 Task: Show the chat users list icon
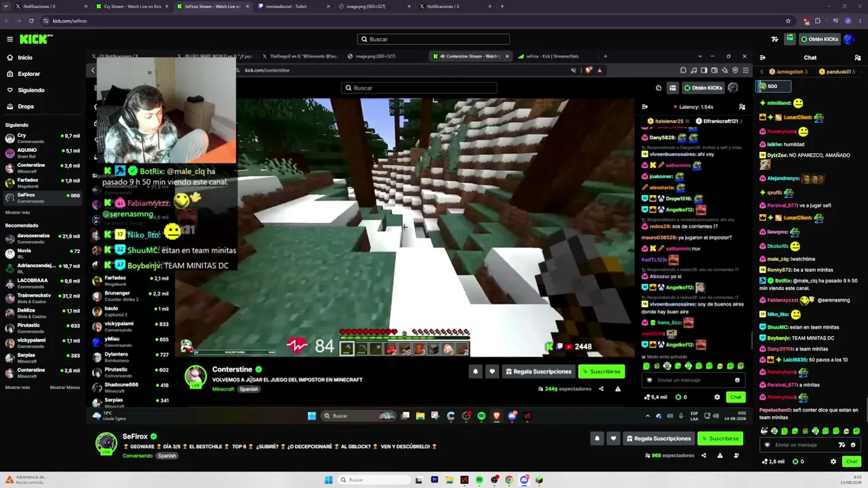tap(858, 58)
